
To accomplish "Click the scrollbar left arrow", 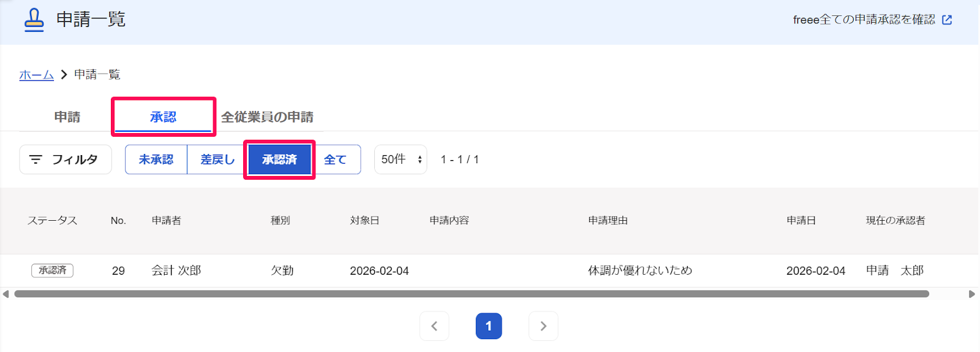I will [6, 294].
